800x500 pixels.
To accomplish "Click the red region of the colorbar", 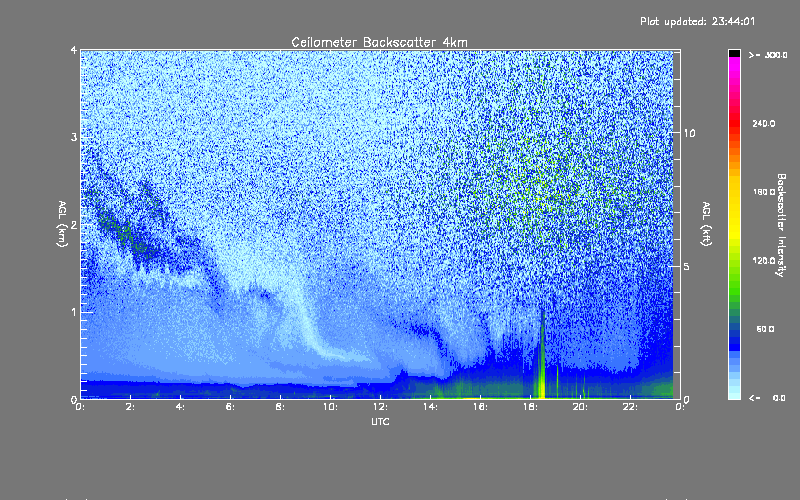I will coord(734,122).
